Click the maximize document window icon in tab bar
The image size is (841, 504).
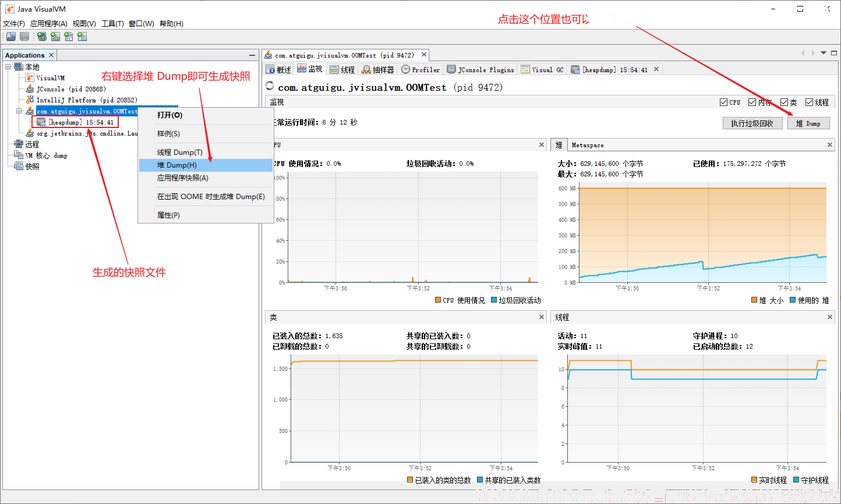[x=834, y=53]
